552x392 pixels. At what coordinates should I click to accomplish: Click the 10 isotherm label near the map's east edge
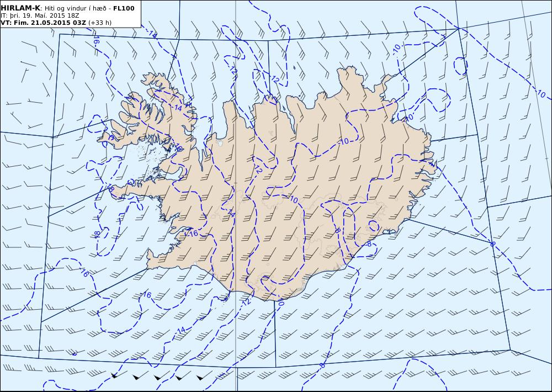(542, 94)
